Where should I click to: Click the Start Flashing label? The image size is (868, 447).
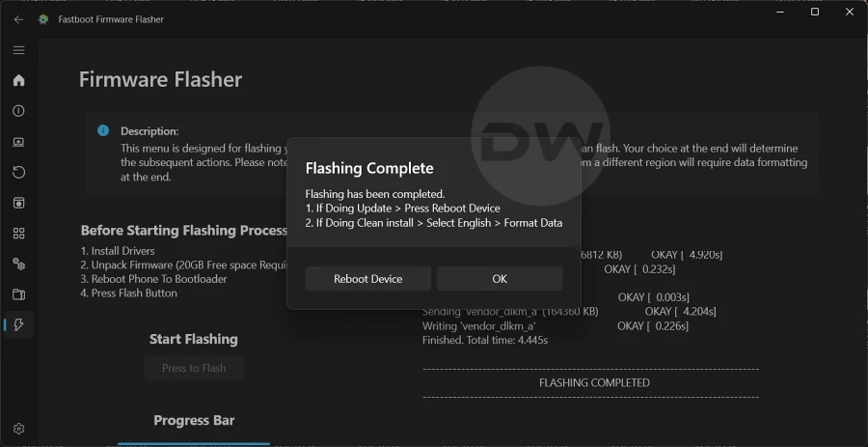coord(194,339)
